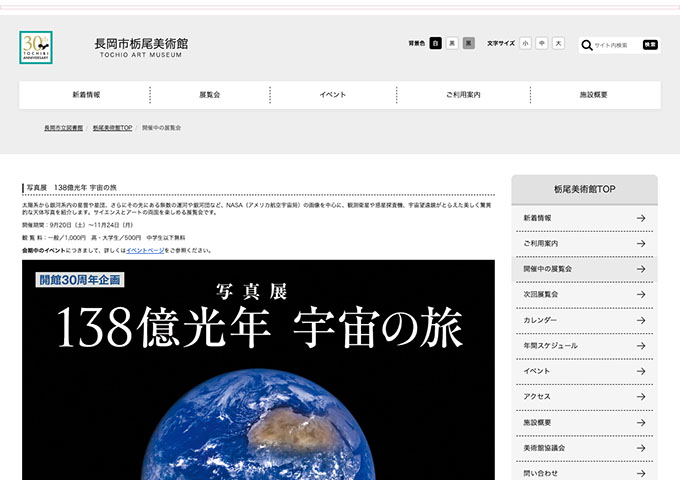
Task: Click arrow icon beside 年間スケジュール in sidebar
Action: click(640, 345)
